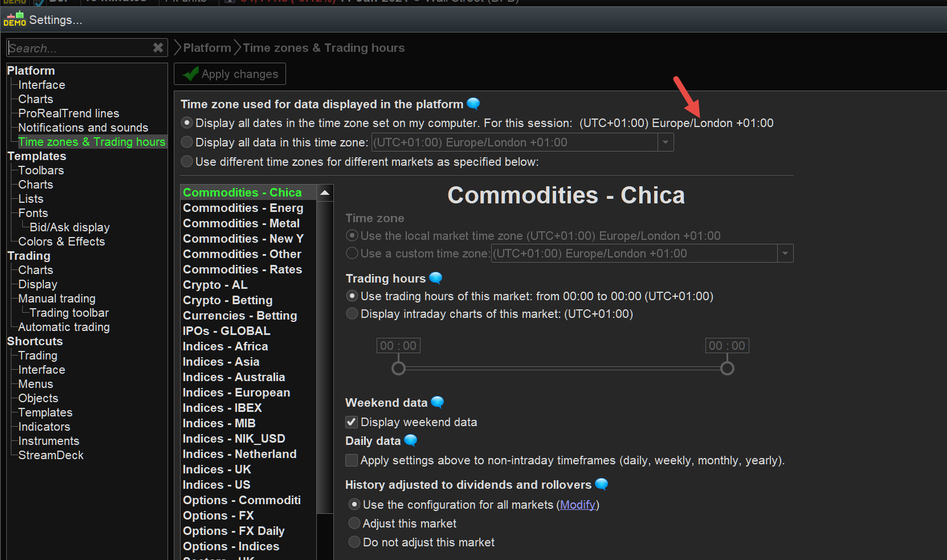The height and width of the screenshot is (560, 947).
Task: Select 'Display all dates in computer time zone'
Action: point(186,123)
